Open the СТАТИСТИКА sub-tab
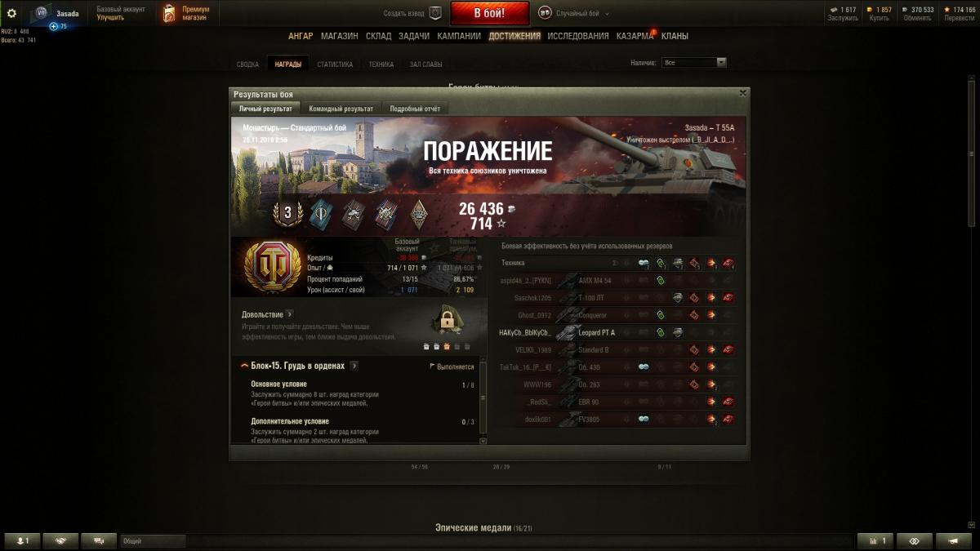 pos(335,64)
